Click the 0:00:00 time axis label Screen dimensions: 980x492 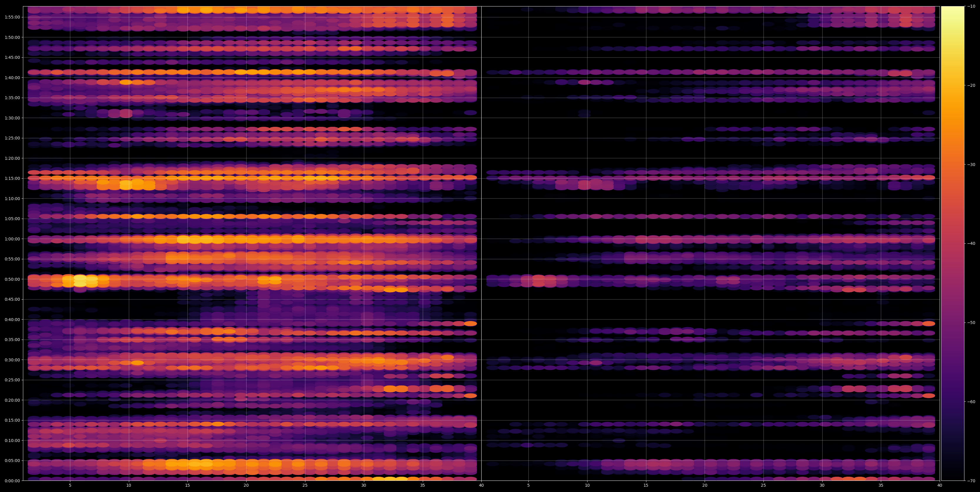pyautogui.click(x=12, y=481)
